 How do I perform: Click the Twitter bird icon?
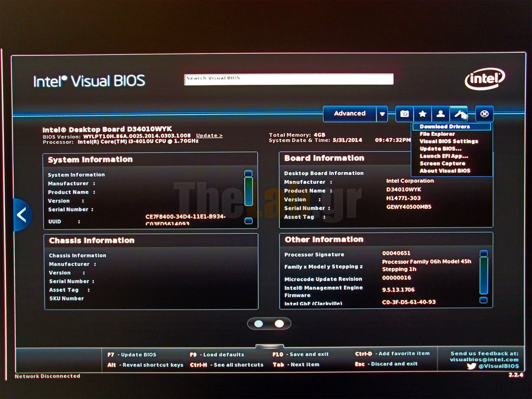click(x=471, y=366)
